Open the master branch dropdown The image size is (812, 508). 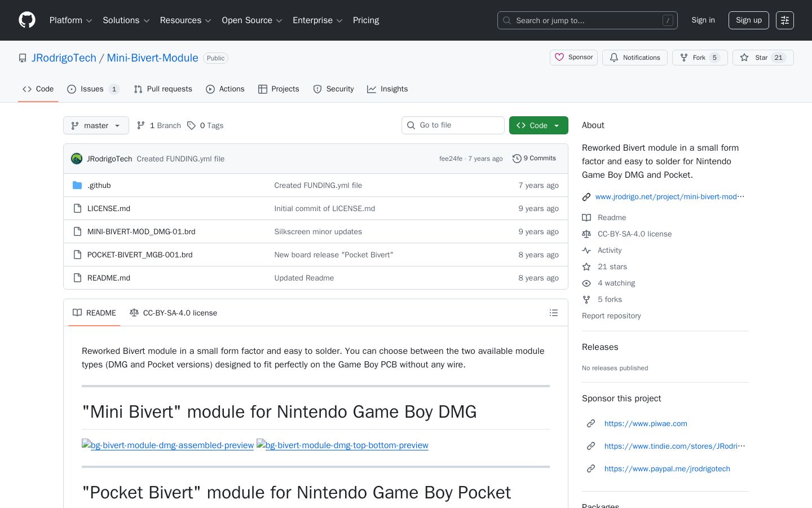pyautogui.click(x=96, y=125)
